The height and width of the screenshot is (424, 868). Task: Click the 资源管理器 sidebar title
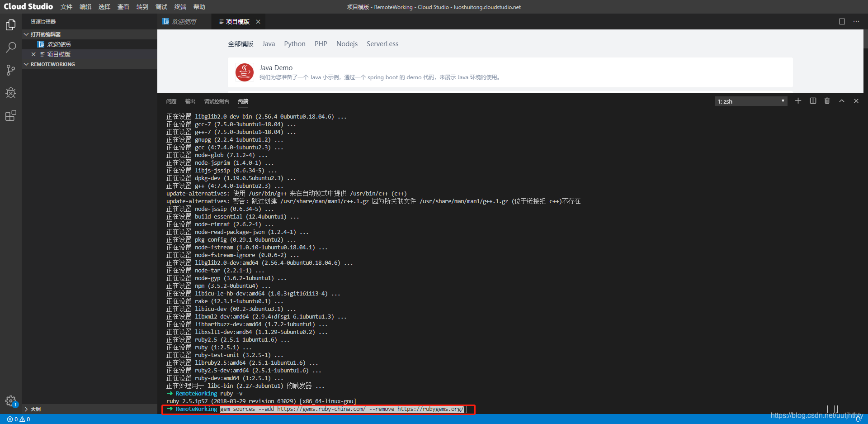pos(43,22)
